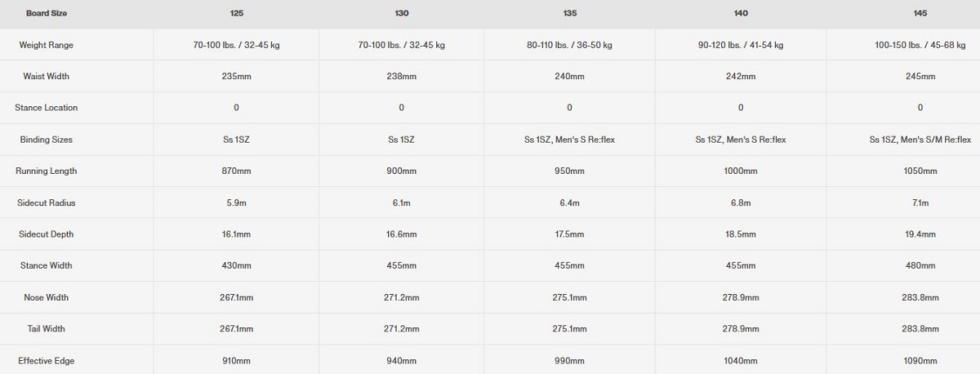The width and height of the screenshot is (980, 374).
Task: Click the Binding Sizes row label
Action: tap(47, 140)
